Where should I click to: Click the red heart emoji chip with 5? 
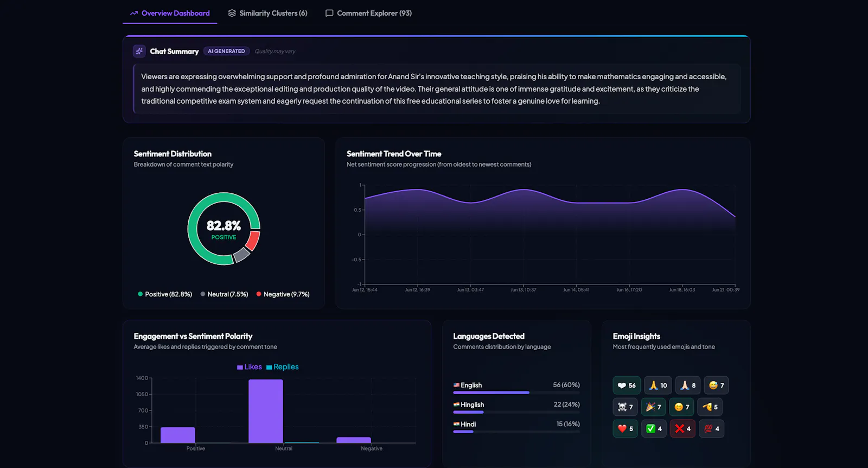click(x=626, y=429)
